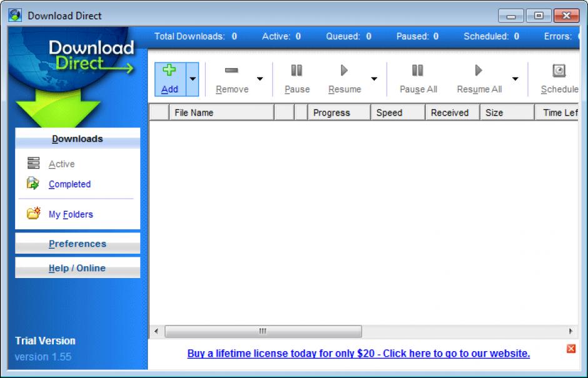Open the Resume dropdown arrow

374,79
